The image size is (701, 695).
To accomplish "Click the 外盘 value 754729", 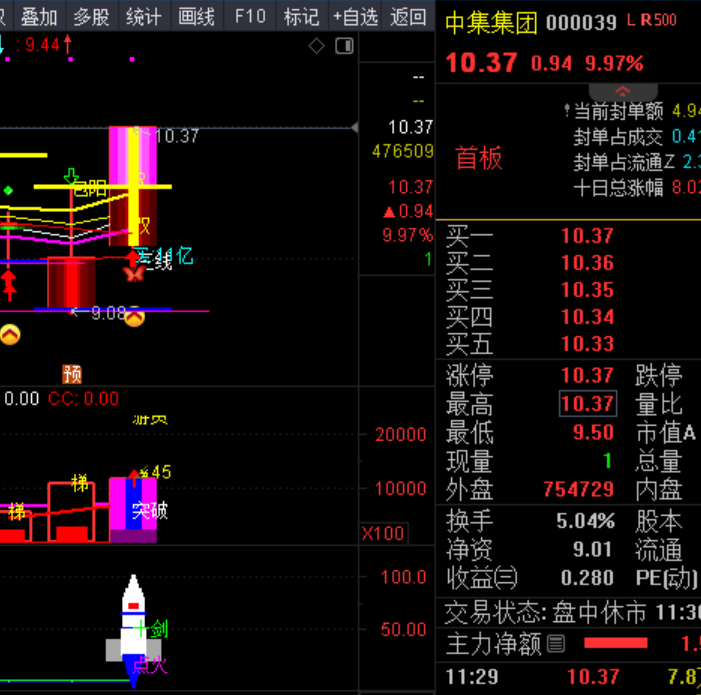I will coord(579,489).
